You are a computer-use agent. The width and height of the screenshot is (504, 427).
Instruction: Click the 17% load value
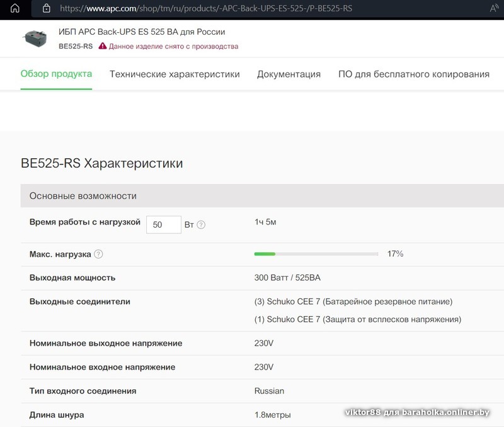[395, 254]
